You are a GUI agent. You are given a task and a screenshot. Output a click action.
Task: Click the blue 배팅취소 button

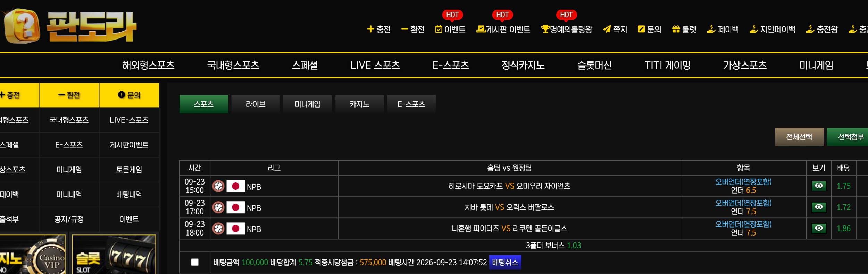[x=505, y=262]
